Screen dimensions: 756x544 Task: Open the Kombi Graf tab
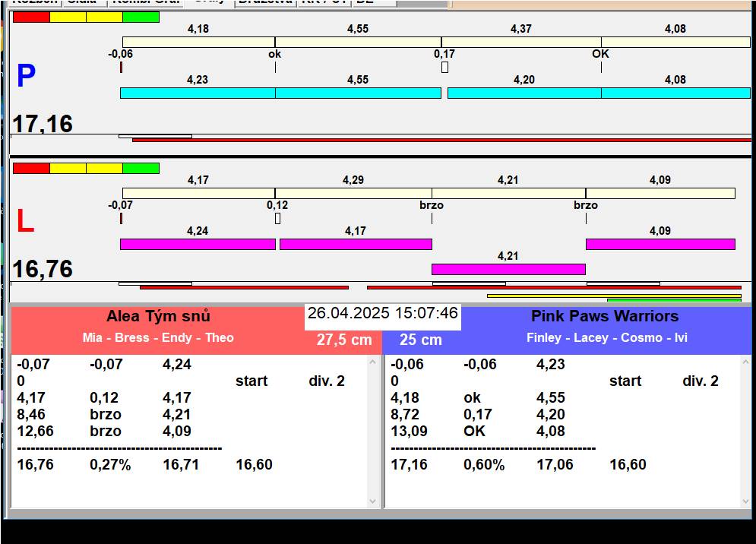coord(146,2)
